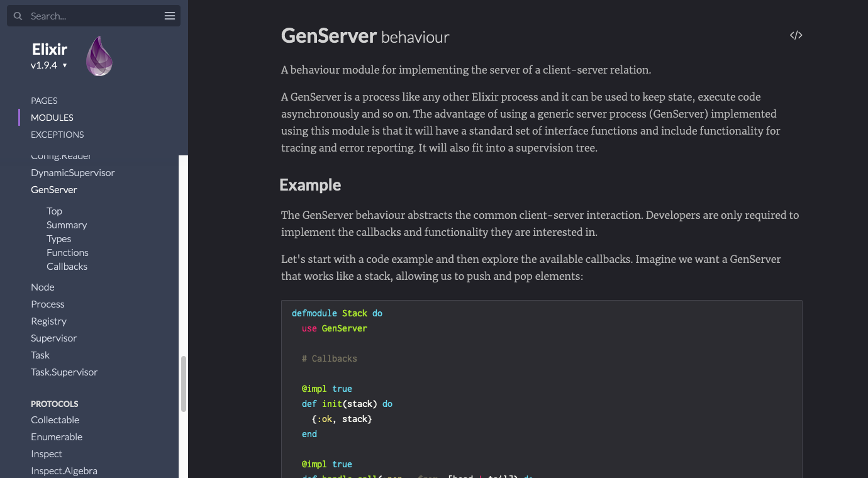
Task: Open the Collectable protocol
Action: pyautogui.click(x=55, y=420)
